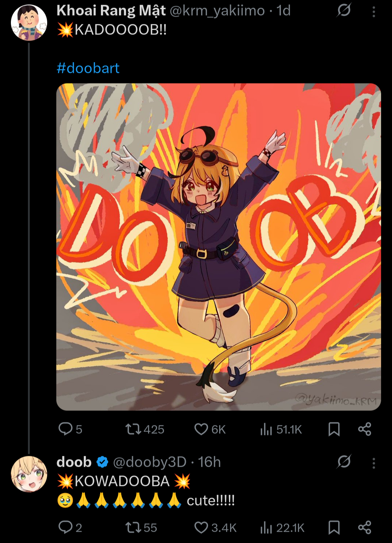392x543 pixels.
Task: Bookmark doob's reply
Action: point(334,527)
